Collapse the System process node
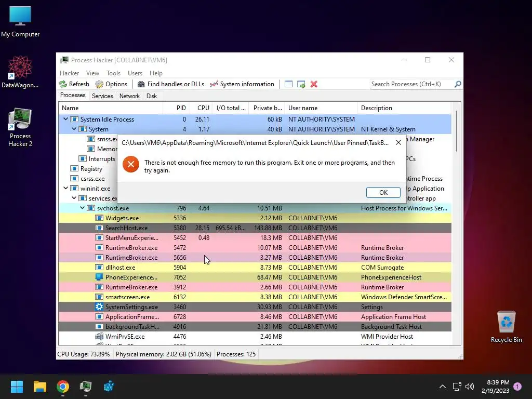The image size is (532, 399). (x=74, y=129)
